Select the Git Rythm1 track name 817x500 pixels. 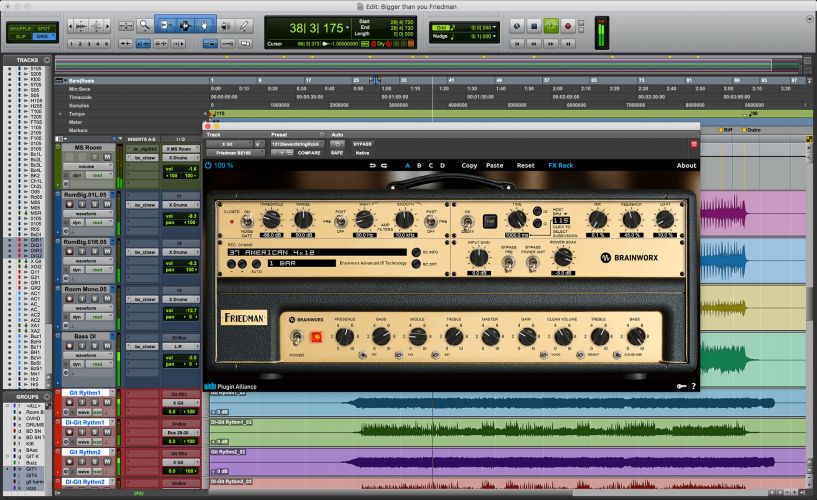tap(85, 393)
